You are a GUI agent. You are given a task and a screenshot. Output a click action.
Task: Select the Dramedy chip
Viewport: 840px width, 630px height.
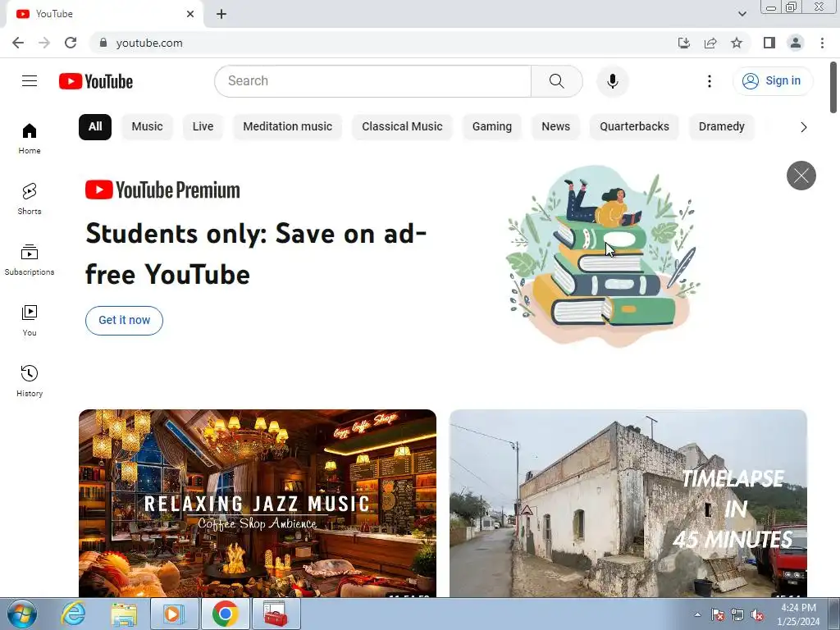(722, 127)
